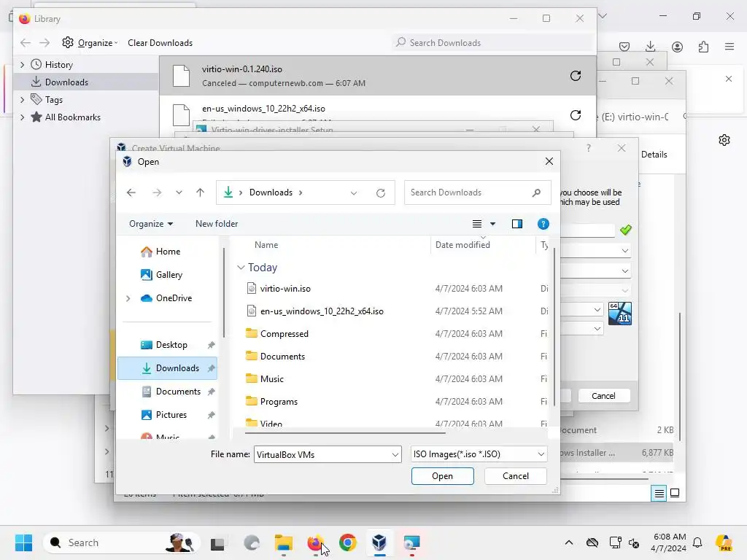Go back in Open dialog navigation

131,192
